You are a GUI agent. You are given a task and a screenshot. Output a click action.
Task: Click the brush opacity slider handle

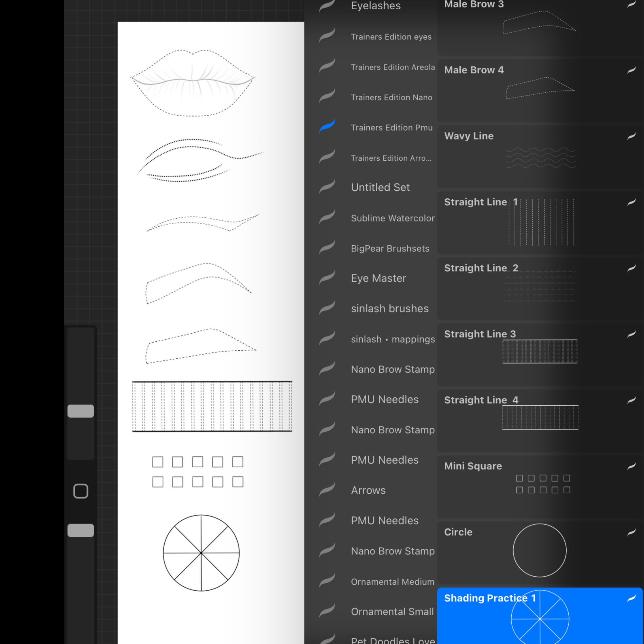[x=81, y=530]
